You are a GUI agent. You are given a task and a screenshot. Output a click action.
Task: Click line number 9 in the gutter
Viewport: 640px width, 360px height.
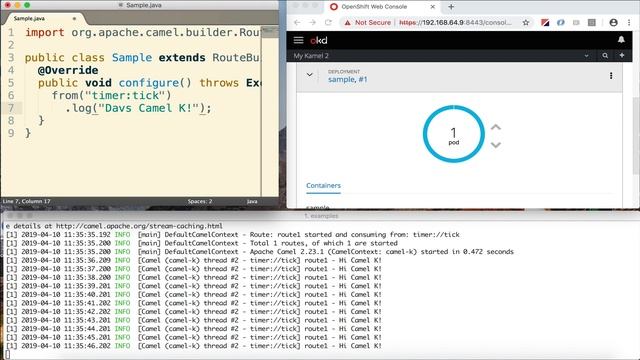(x=11, y=133)
